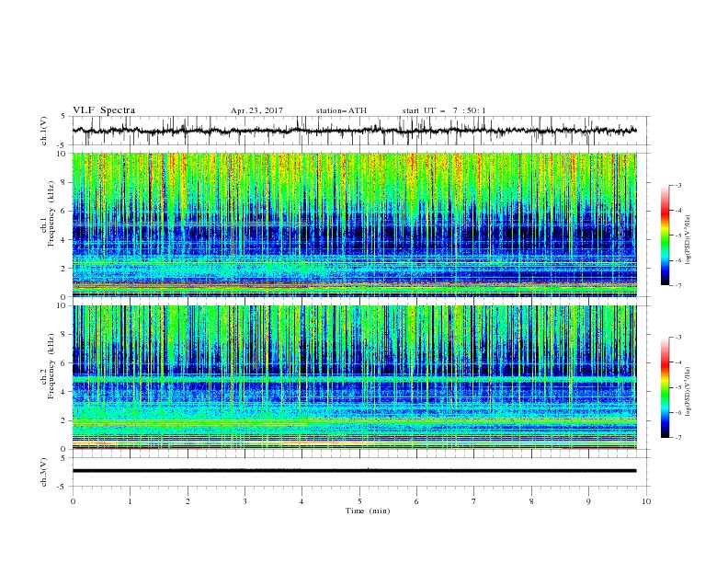
Task: Click the time axis tick label "9"
Action: coord(588,501)
